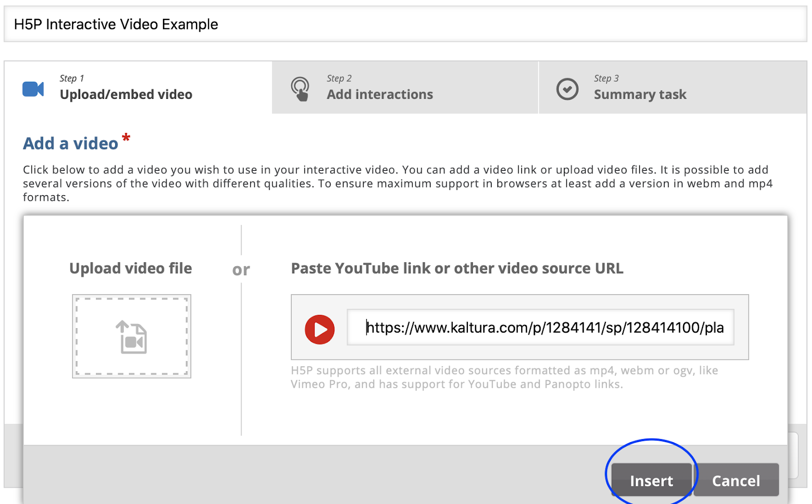Click the 'H5P supports all external video sources' hint text
Viewport: 812px width, 504px height.
tap(504, 377)
